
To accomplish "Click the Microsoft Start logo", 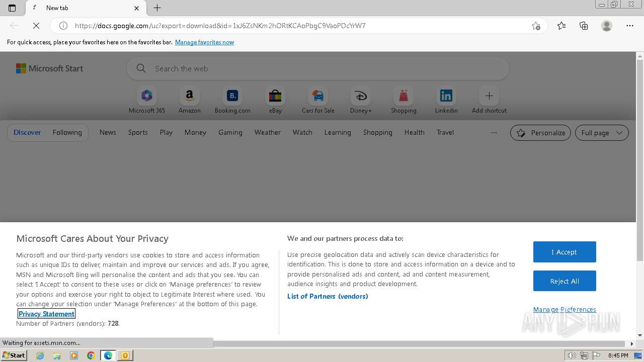I will pyautogui.click(x=49, y=68).
